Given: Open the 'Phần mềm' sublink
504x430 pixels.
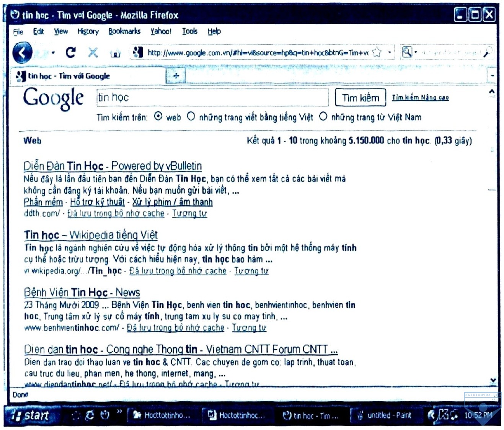Looking at the screenshot, I should [43, 202].
